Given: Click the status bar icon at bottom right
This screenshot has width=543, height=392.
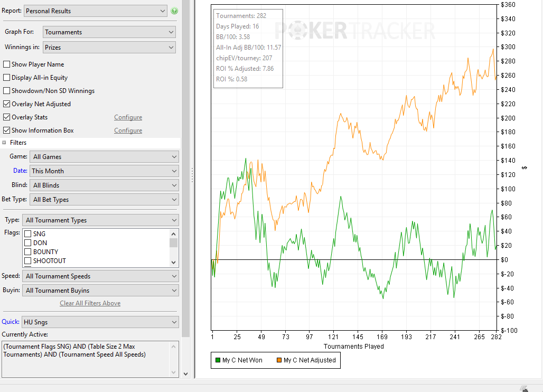Looking at the screenshot, I should pos(524,389).
